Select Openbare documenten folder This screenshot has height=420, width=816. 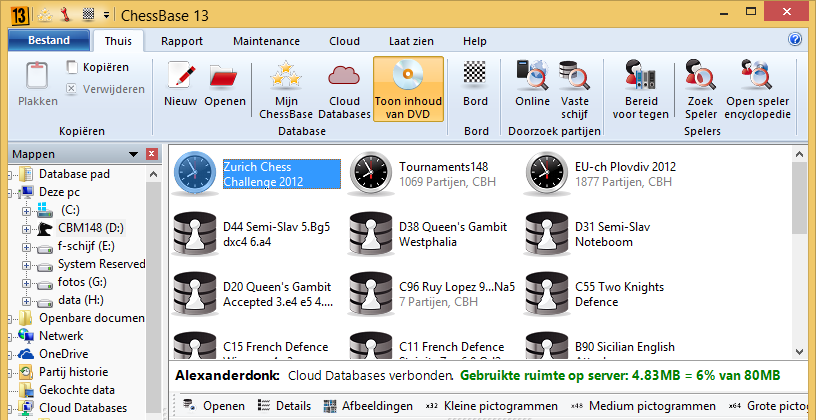click(92, 317)
